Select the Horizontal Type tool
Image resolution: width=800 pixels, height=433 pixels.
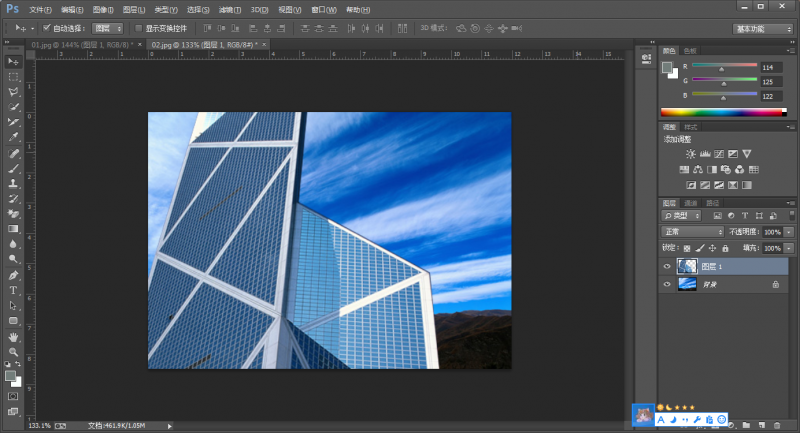coord(14,290)
